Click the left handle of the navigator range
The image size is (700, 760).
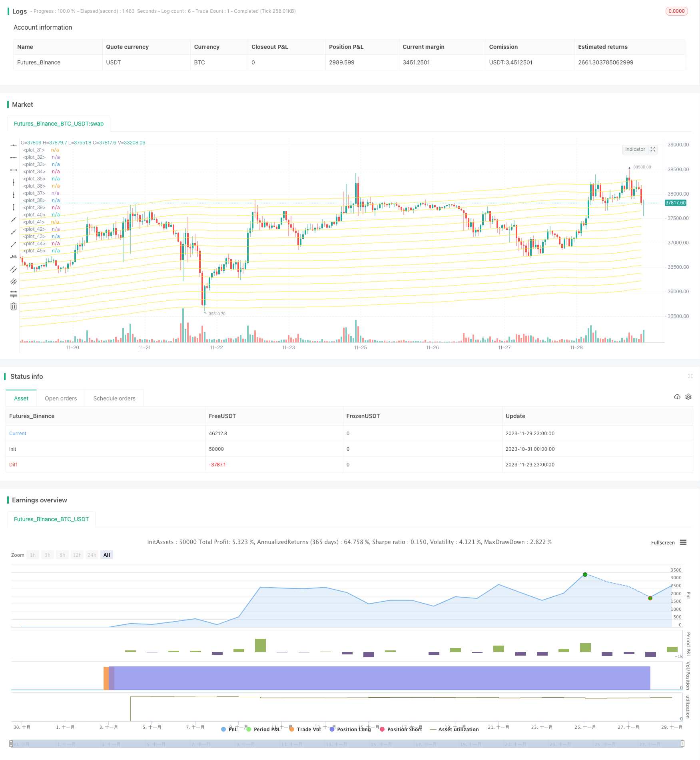coord(11,744)
